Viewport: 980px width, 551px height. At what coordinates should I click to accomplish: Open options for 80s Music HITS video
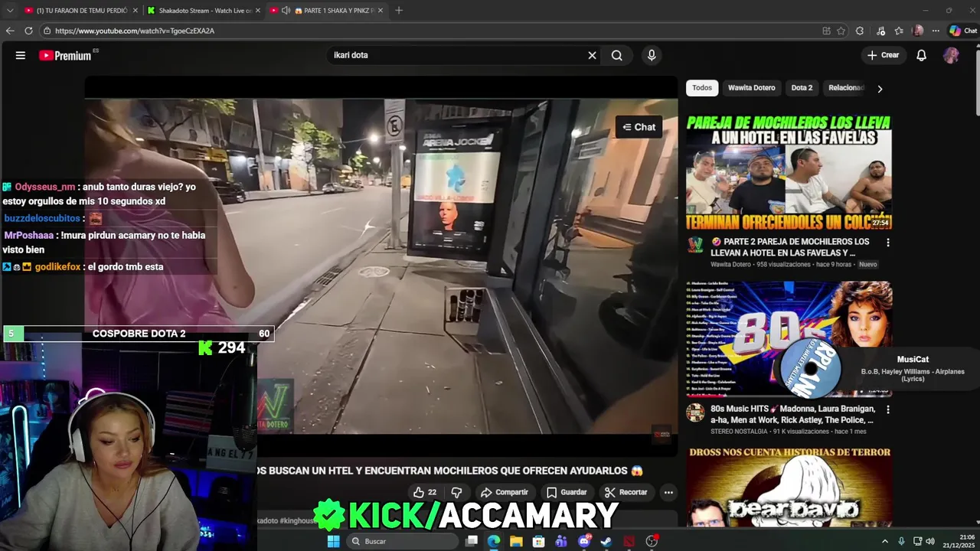[888, 409]
